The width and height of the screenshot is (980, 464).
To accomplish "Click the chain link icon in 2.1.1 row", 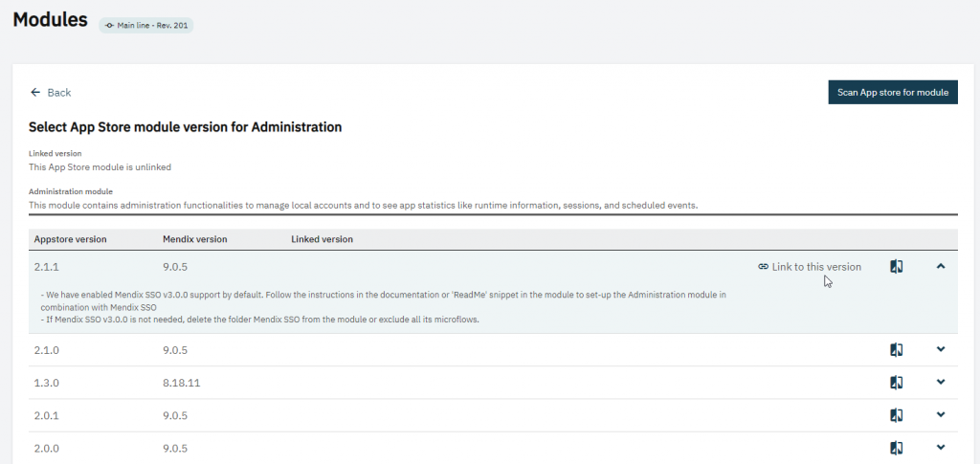I will pos(763,267).
